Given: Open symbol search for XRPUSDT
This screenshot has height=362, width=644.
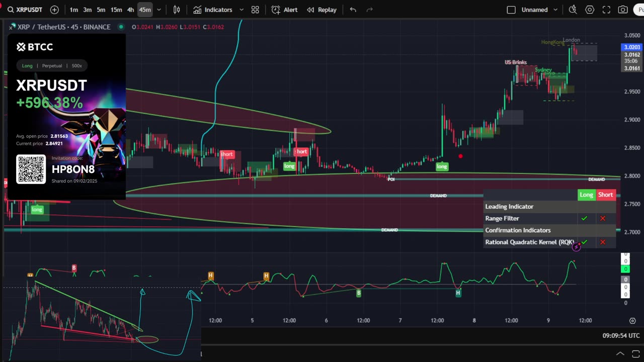Looking at the screenshot, I should click(25, 10).
